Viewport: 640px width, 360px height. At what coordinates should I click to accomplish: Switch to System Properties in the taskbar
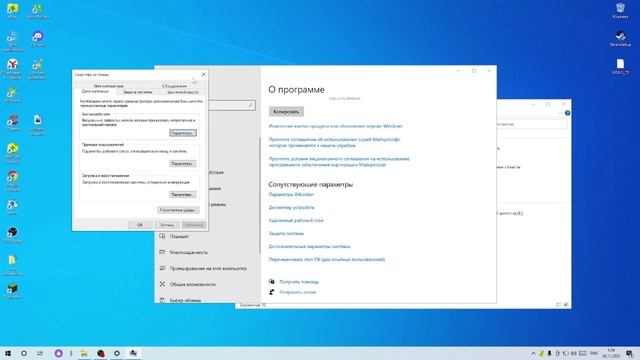tap(133, 353)
